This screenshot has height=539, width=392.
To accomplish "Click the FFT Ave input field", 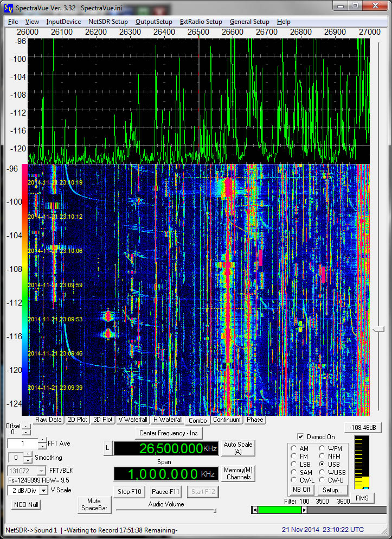I will tap(23, 443).
